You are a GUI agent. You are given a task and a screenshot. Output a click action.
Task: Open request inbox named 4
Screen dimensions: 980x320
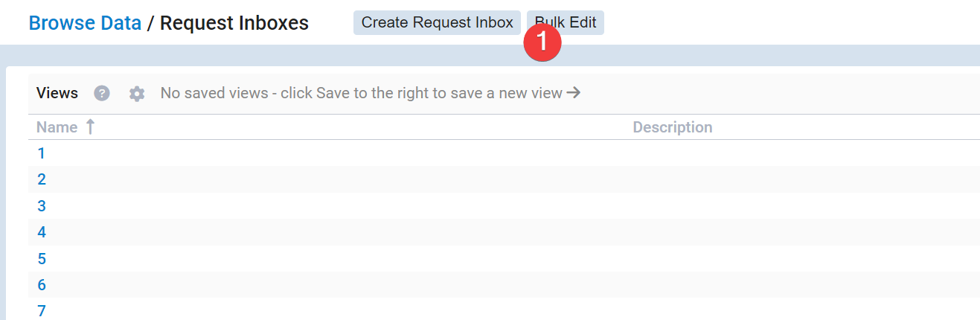pos(42,232)
